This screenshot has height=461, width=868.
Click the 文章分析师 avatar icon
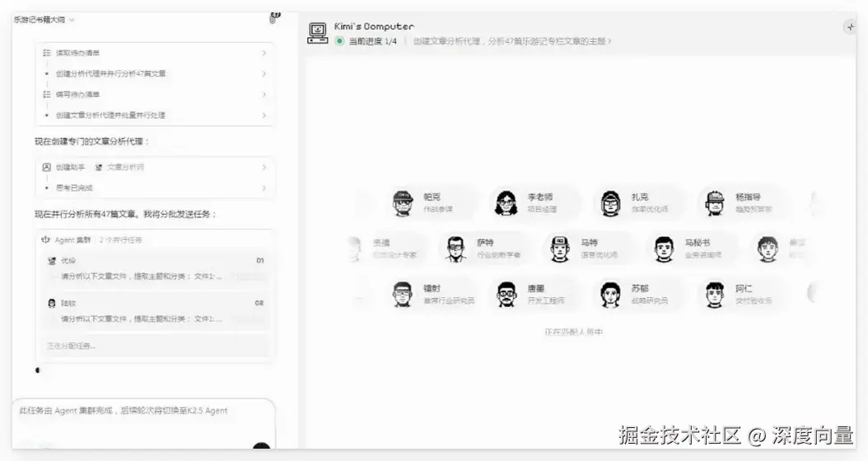click(99, 166)
